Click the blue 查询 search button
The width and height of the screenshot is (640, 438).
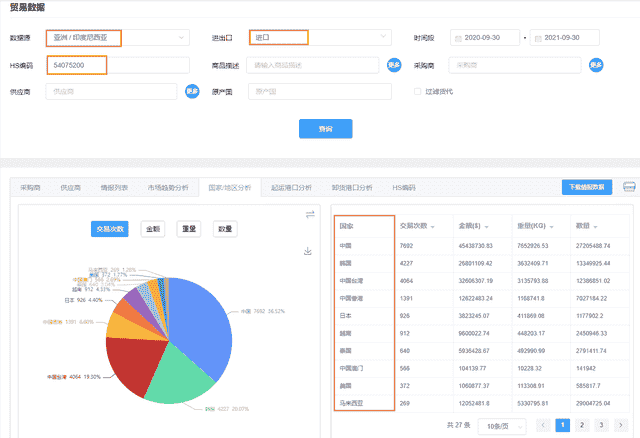(326, 129)
